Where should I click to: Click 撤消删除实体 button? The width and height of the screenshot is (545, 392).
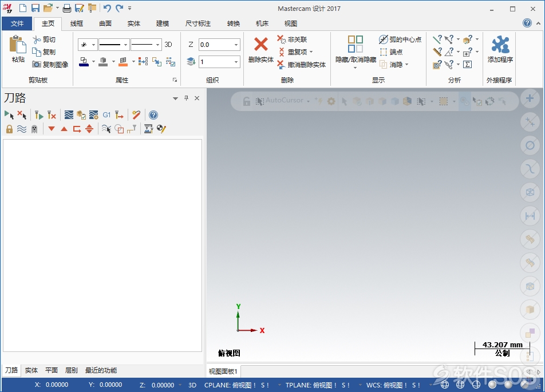[301, 65]
